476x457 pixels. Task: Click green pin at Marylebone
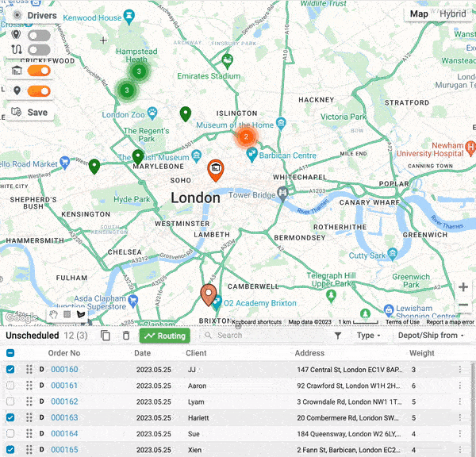138,156
